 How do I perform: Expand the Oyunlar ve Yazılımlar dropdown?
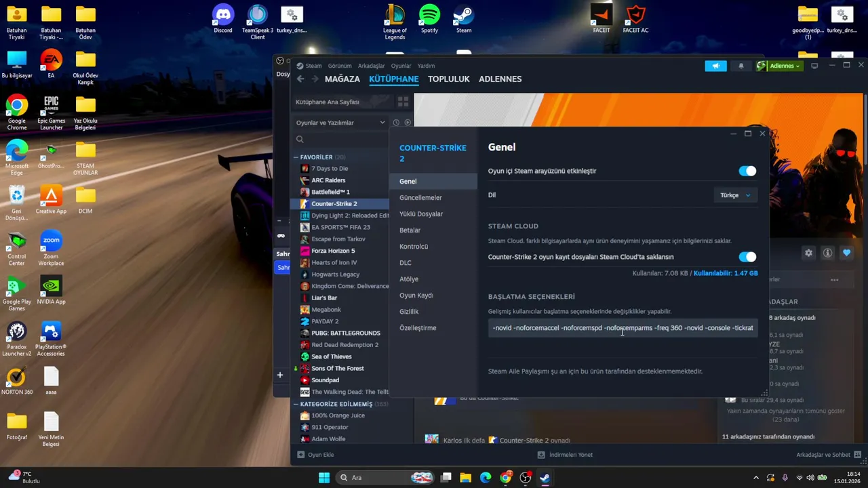point(340,123)
